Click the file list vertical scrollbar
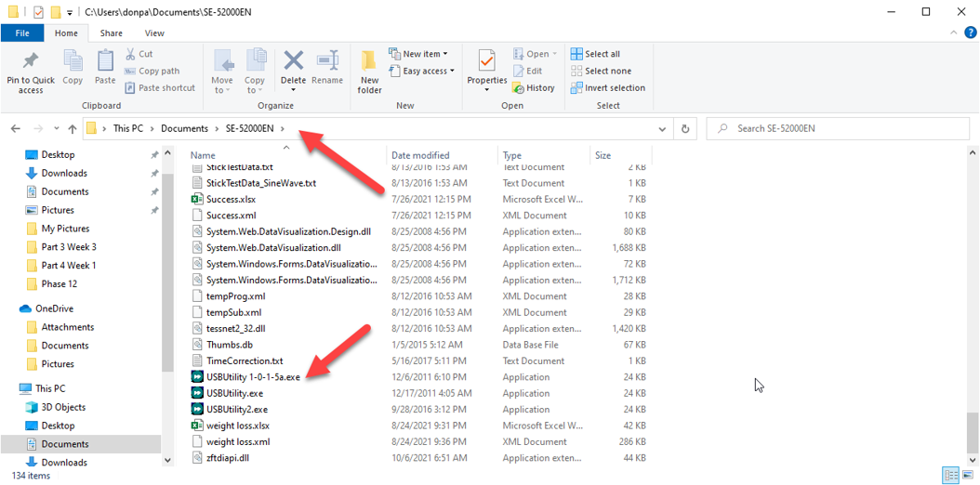 (x=973, y=431)
